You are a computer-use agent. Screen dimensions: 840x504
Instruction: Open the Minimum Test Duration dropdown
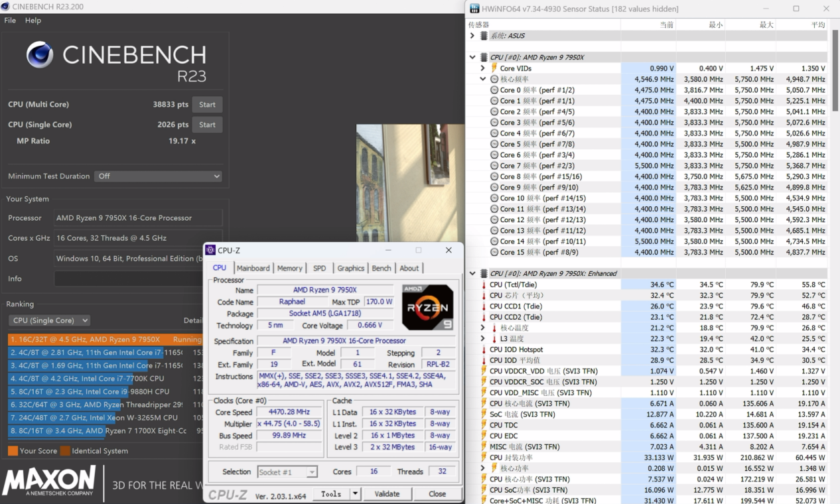pyautogui.click(x=158, y=176)
